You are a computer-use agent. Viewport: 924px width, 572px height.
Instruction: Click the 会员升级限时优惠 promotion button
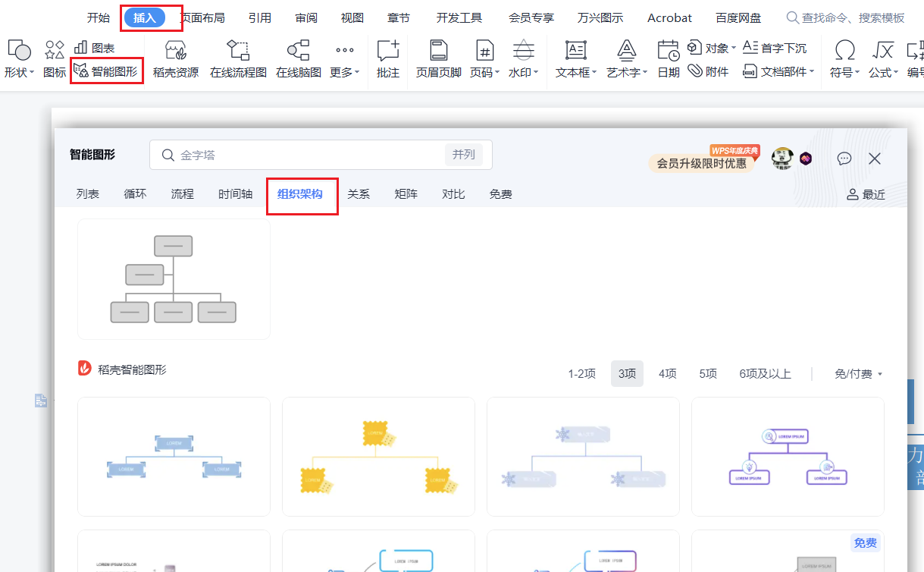[x=701, y=163]
